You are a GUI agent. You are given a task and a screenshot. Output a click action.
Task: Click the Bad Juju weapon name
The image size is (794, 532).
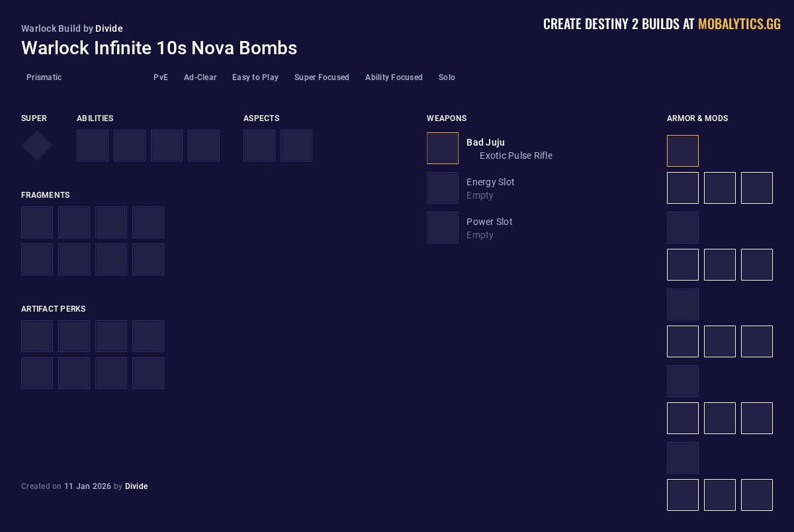(x=486, y=142)
